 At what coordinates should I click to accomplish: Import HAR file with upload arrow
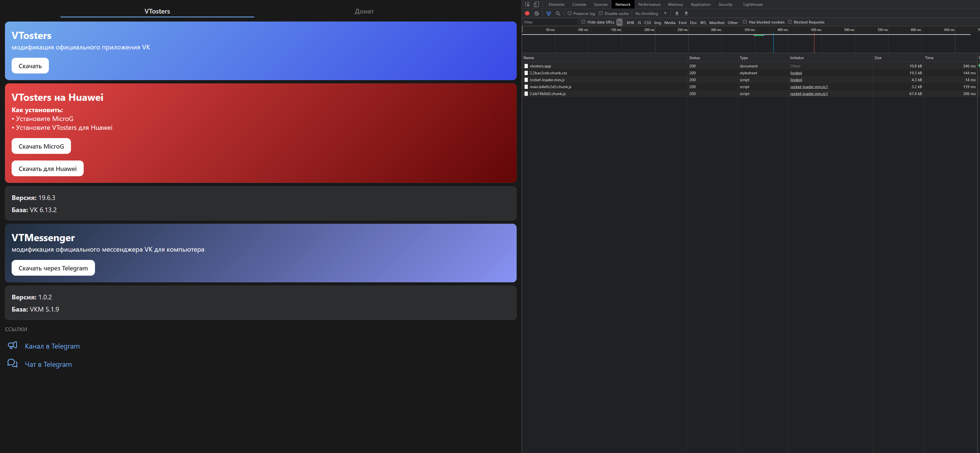(x=677, y=13)
